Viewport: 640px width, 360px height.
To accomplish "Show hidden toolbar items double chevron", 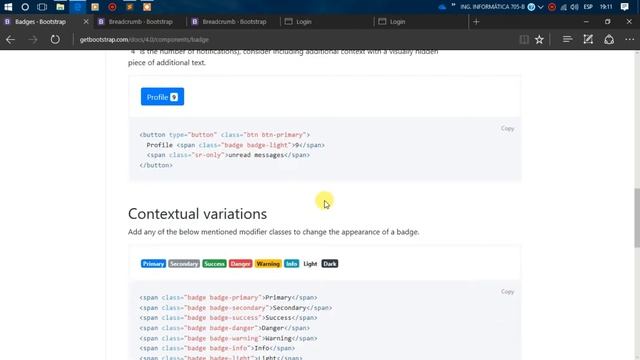I will pos(453,5).
